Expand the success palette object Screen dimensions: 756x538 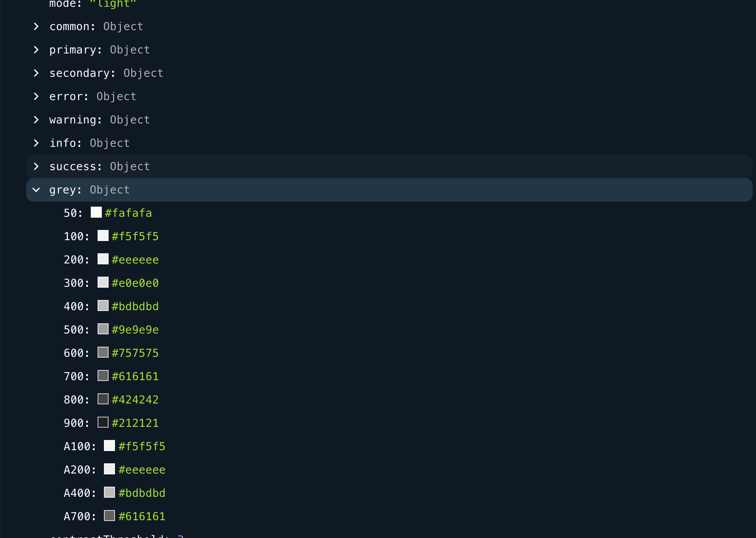(36, 166)
